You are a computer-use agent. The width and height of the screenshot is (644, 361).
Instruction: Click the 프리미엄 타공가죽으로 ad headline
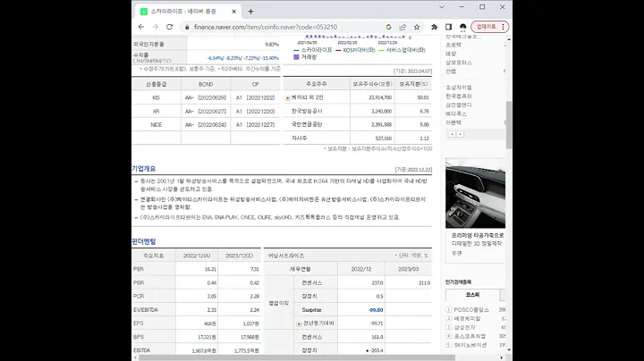pyautogui.click(x=478, y=236)
